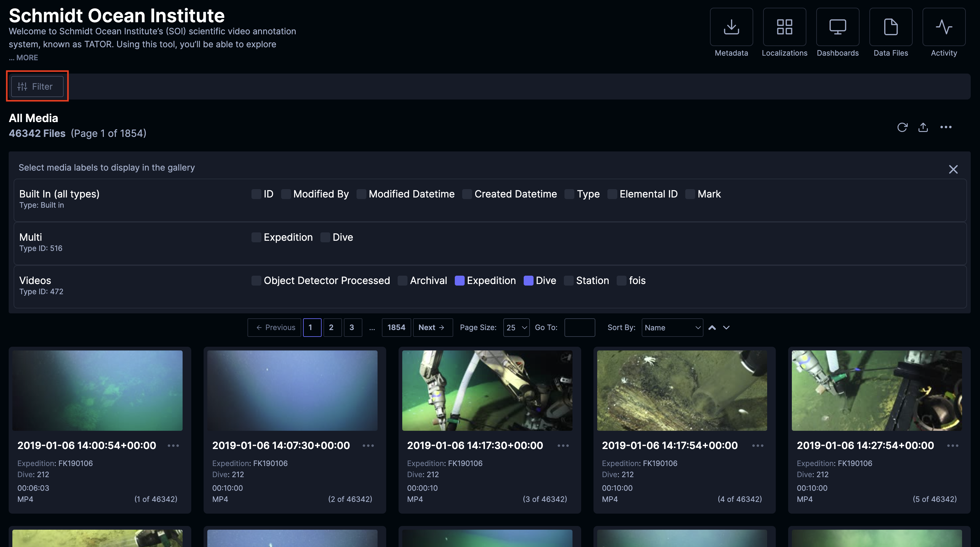Open the Sort By Name dropdown
The height and width of the screenshot is (547, 980).
pos(672,327)
